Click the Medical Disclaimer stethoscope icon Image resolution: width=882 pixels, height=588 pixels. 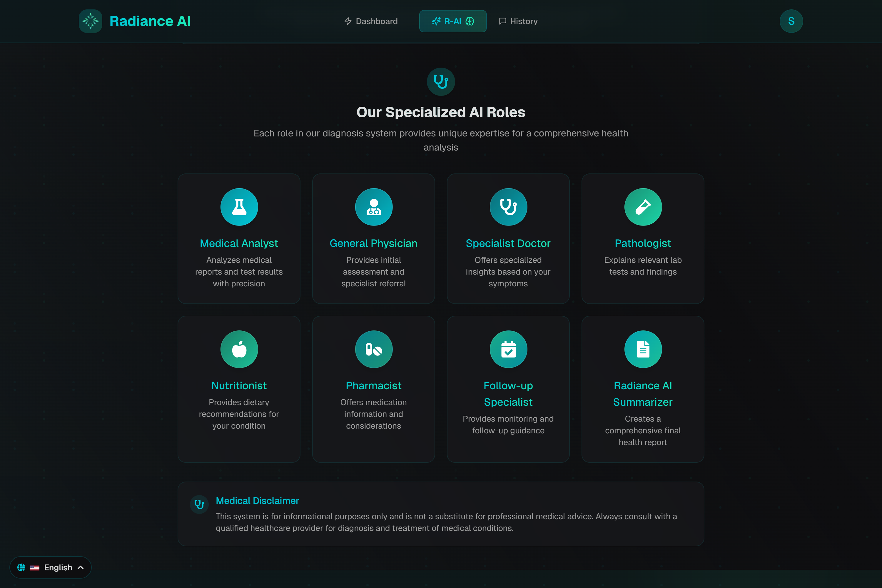click(199, 505)
